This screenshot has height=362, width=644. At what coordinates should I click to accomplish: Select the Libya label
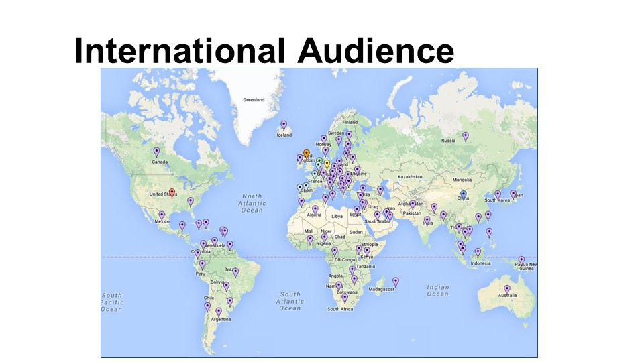pyautogui.click(x=337, y=217)
